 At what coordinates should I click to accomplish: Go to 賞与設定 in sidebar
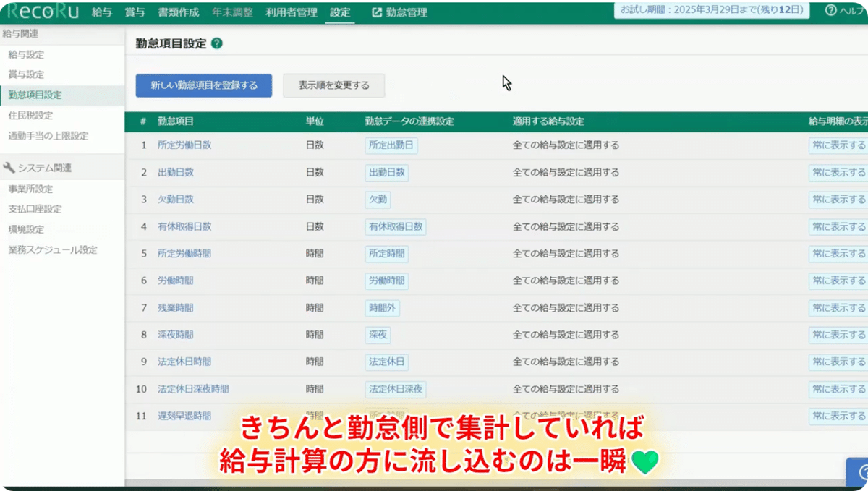tap(26, 74)
